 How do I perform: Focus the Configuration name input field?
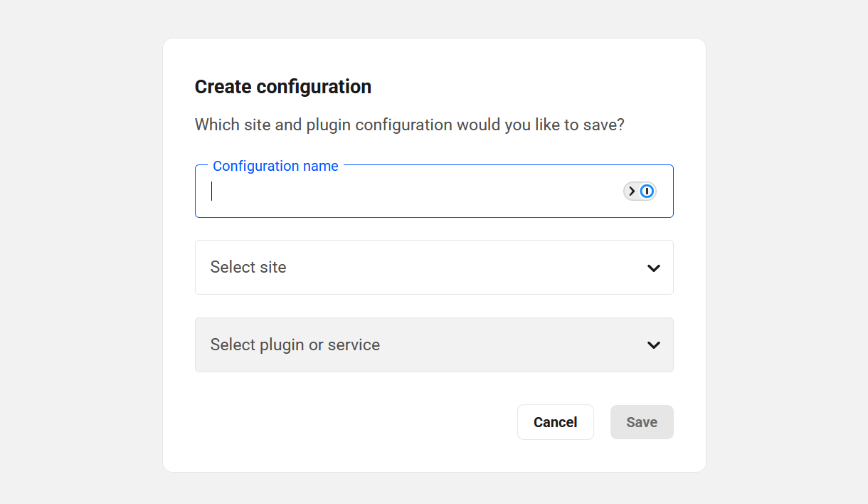(x=434, y=191)
